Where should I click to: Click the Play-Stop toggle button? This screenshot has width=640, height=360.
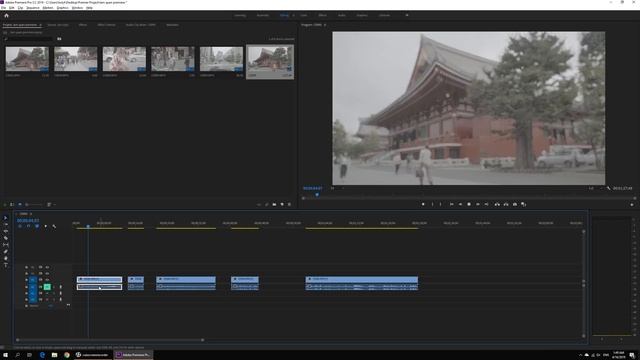click(469, 204)
